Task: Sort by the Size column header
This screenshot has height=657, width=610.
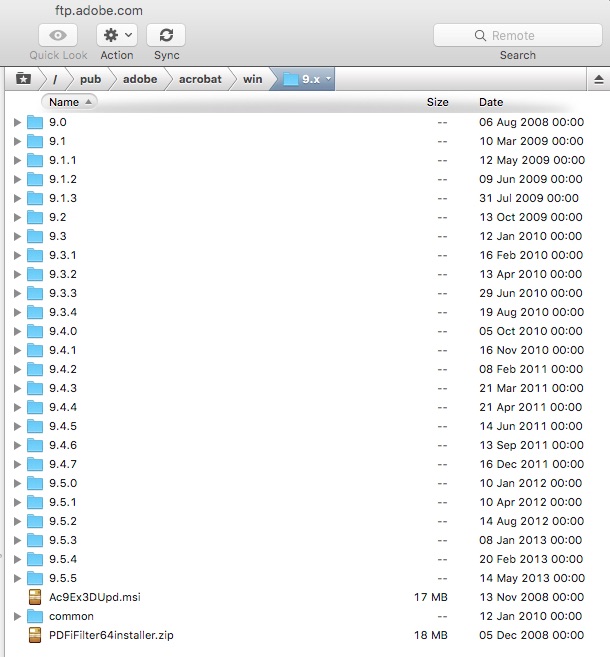Action: (x=437, y=102)
